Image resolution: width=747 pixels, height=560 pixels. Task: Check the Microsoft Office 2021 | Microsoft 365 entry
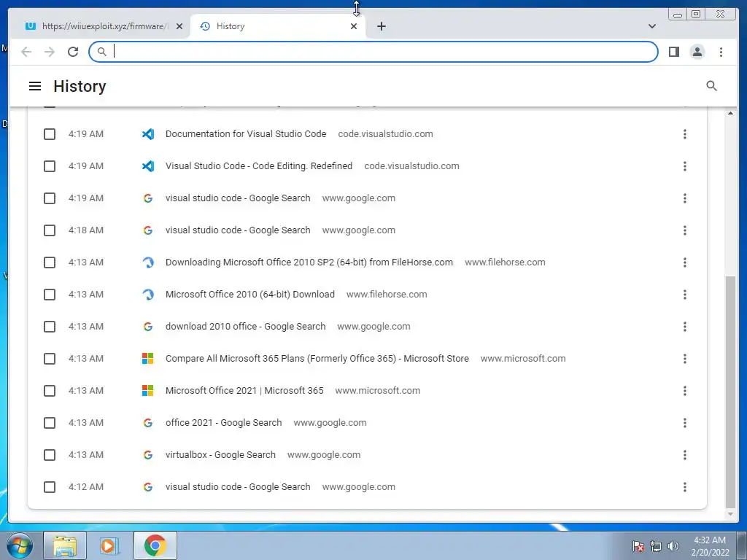point(50,391)
